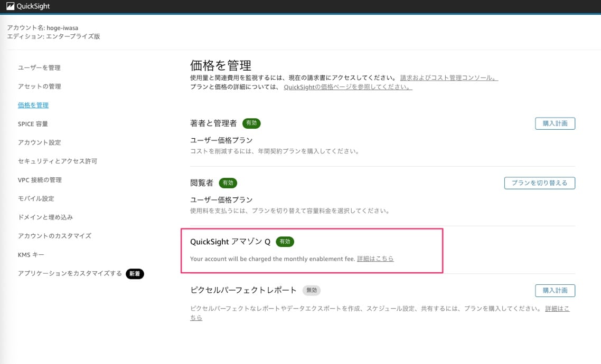The height and width of the screenshot is (364, 601).
Task: Click the 価格を管理 page heading
Action: 221,65
